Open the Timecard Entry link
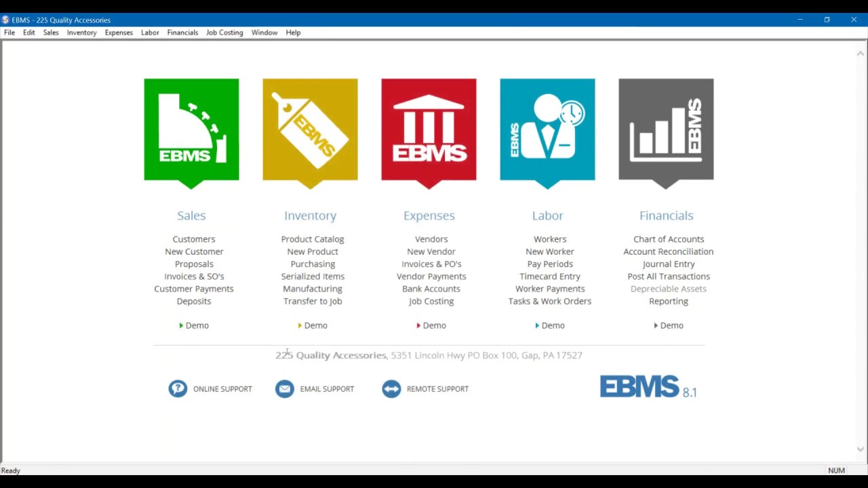The height and width of the screenshot is (488, 868). [x=550, y=277]
